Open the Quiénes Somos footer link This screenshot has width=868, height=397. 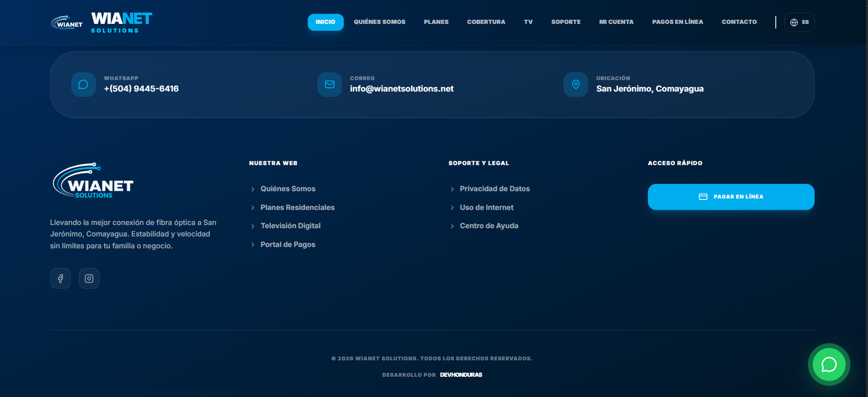point(288,189)
